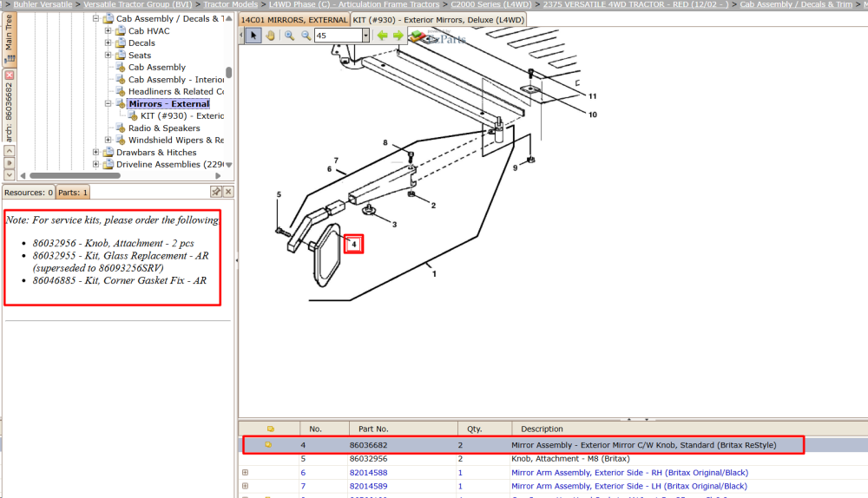Zoom out of the diagram
The height and width of the screenshot is (498, 868).
point(306,36)
